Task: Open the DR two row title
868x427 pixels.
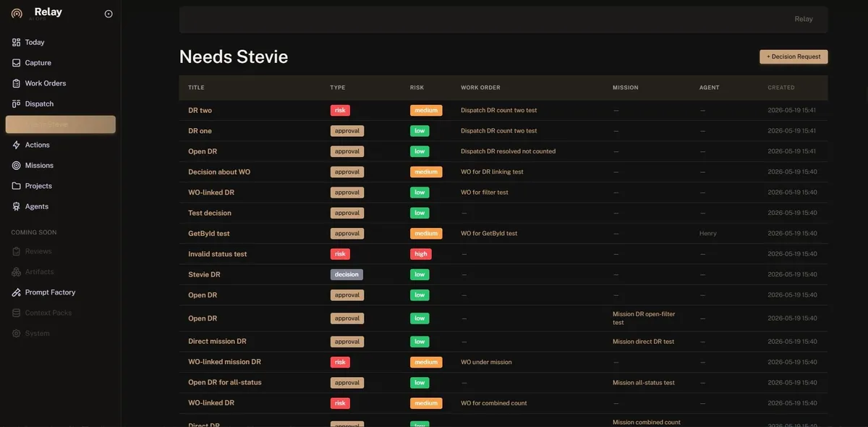Action: (200, 111)
